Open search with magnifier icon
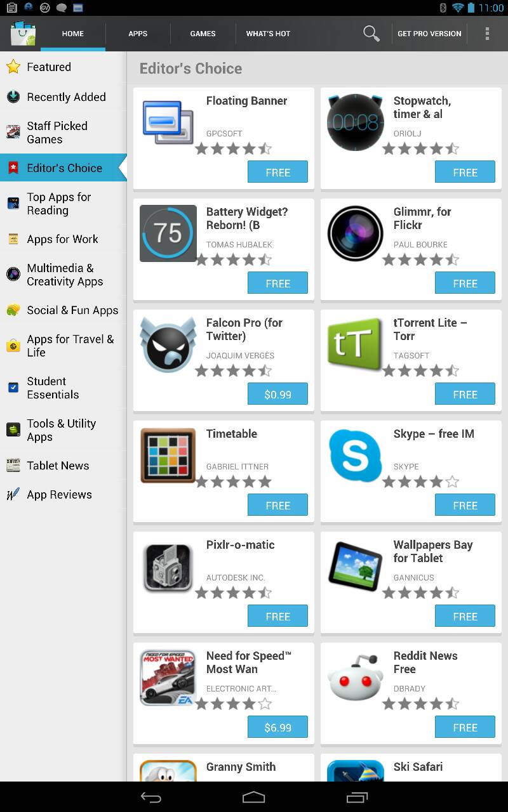 coord(371,34)
